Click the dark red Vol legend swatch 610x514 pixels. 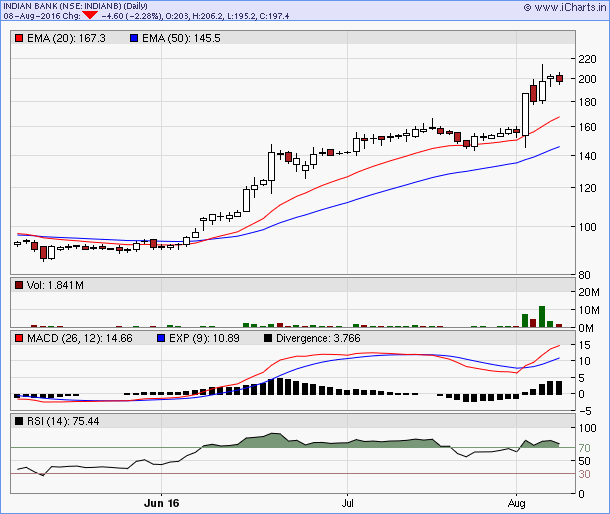(x=19, y=285)
